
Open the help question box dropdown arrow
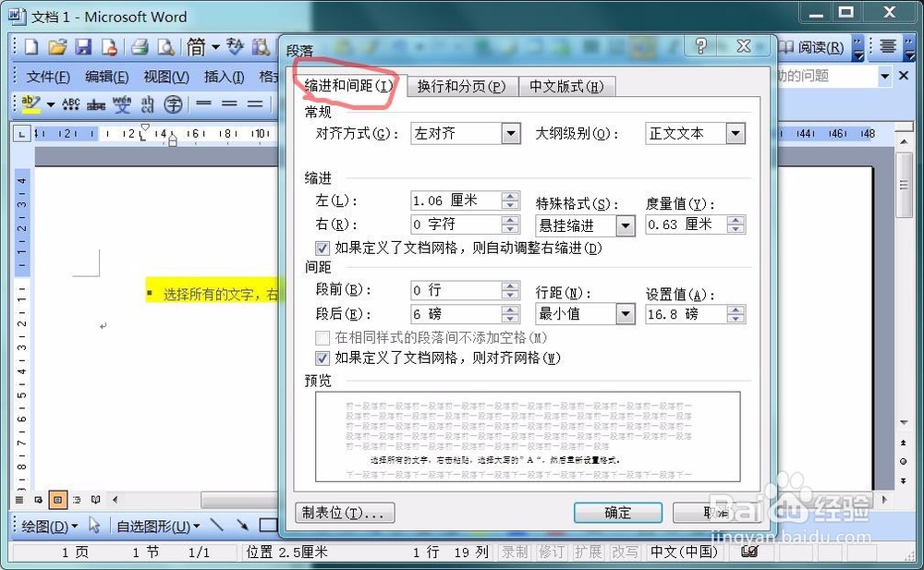[x=884, y=76]
